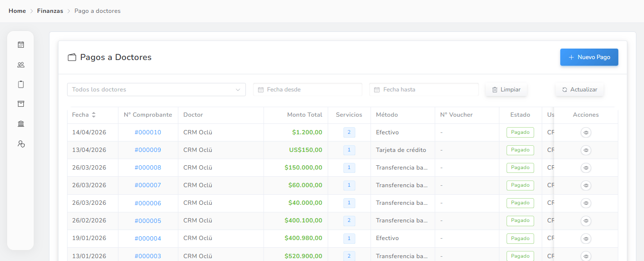Click amount $1.200,00

point(307,132)
